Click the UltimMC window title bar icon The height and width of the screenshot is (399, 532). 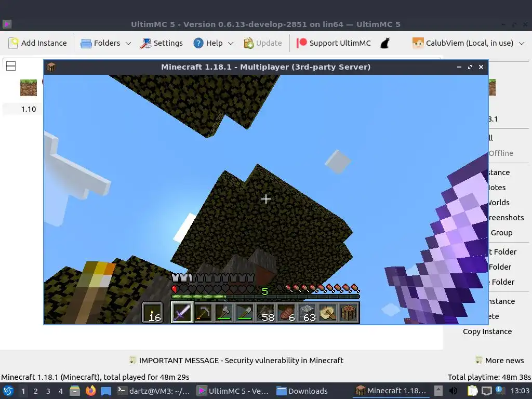7,24
